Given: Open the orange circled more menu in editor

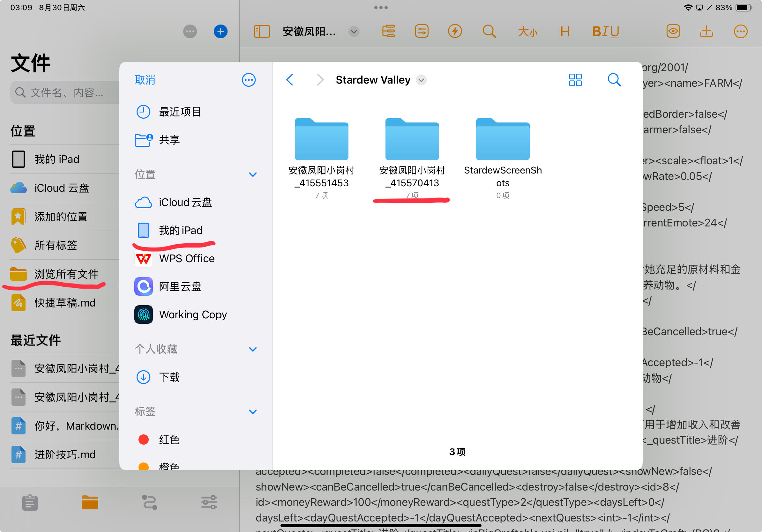Looking at the screenshot, I should click(740, 32).
